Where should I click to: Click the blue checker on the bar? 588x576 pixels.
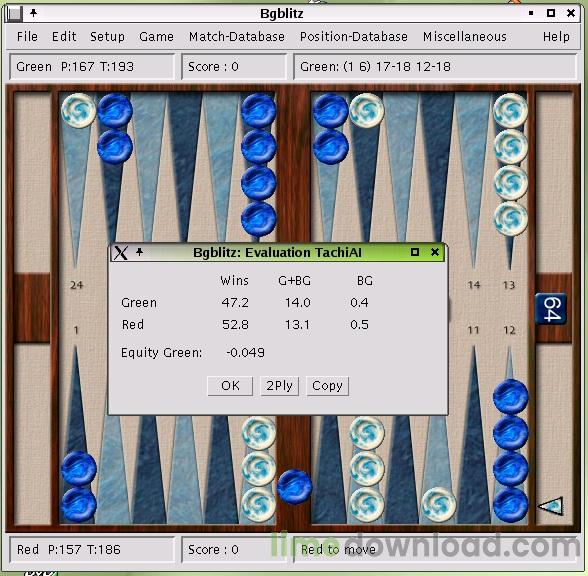(x=294, y=487)
